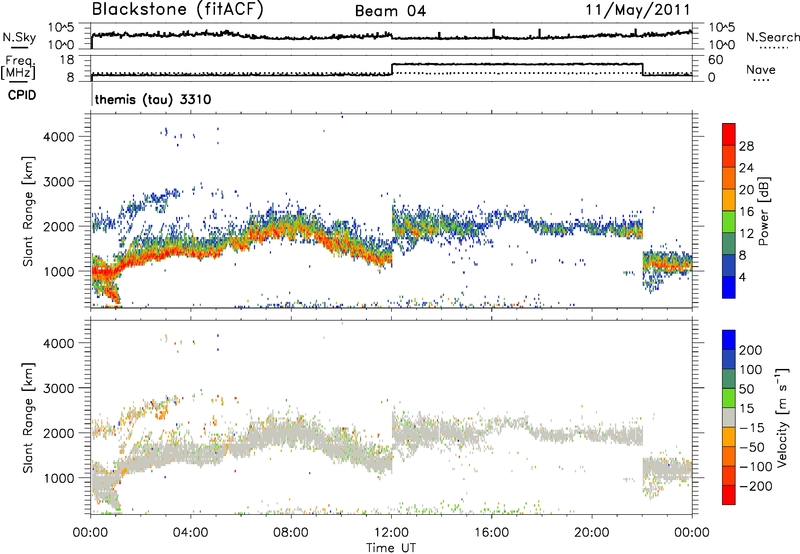Viewport: 800px width, 554px height.
Task: Click the "Time UT" axis title
Action: pos(391,548)
